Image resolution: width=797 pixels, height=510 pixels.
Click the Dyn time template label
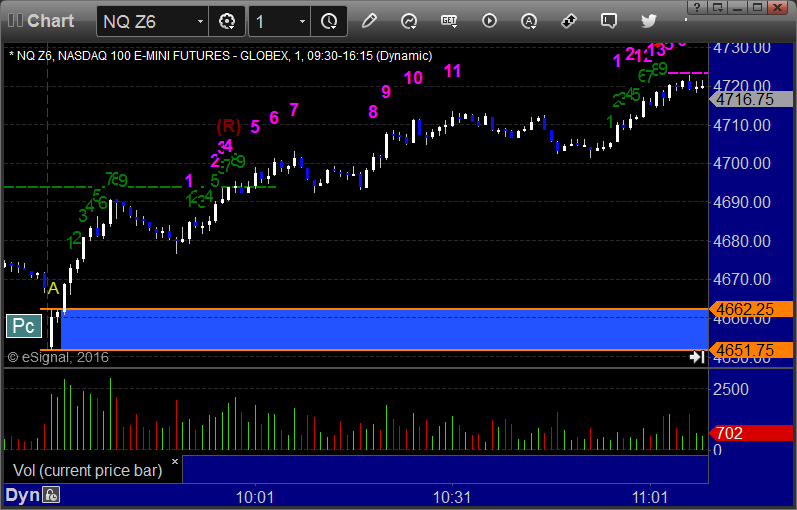[x=22, y=495]
